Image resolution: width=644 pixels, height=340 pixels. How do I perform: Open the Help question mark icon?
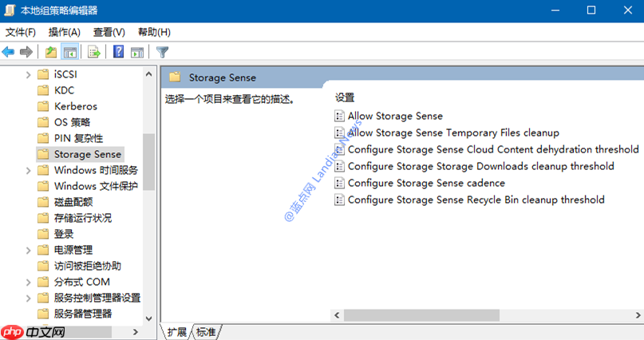[118, 52]
